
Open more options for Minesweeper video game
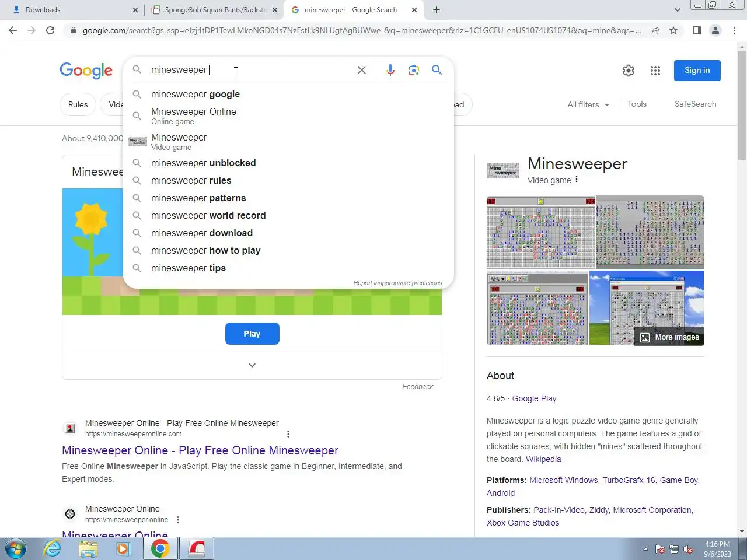click(x=577, y=180)
